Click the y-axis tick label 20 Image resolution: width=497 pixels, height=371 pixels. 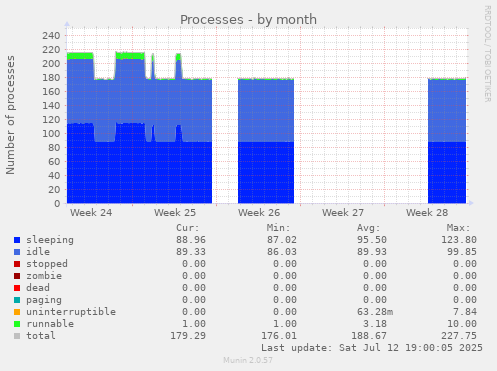[54, 190]
